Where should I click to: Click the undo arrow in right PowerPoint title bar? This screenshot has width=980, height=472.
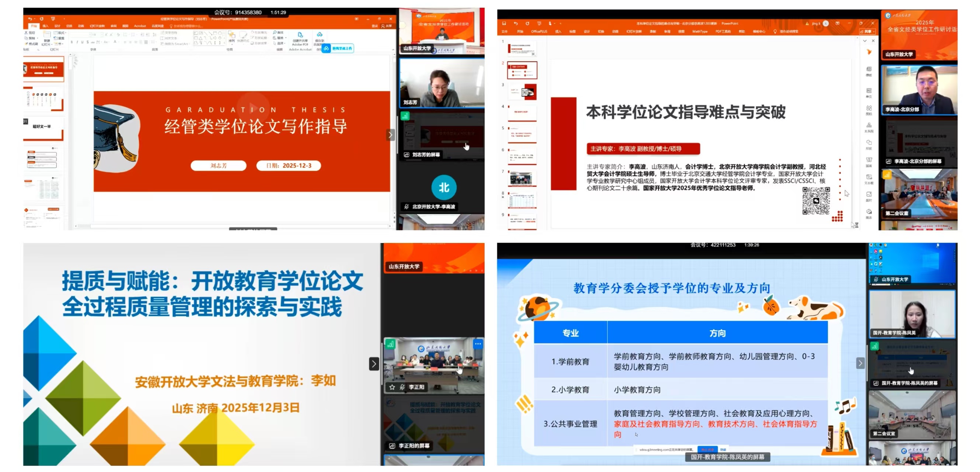[516, 23]
